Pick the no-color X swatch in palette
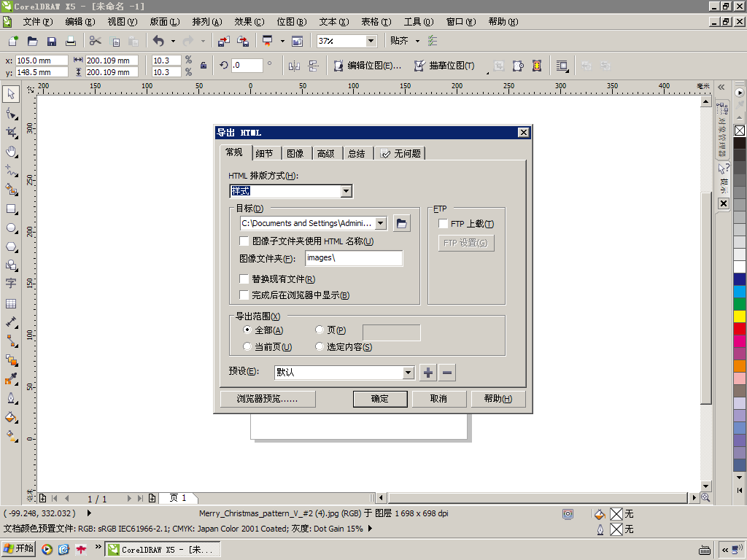 click(740, 131)
